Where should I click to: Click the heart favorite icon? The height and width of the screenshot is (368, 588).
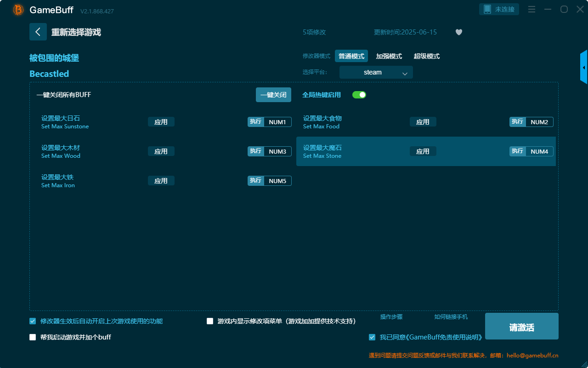(458, 32)
